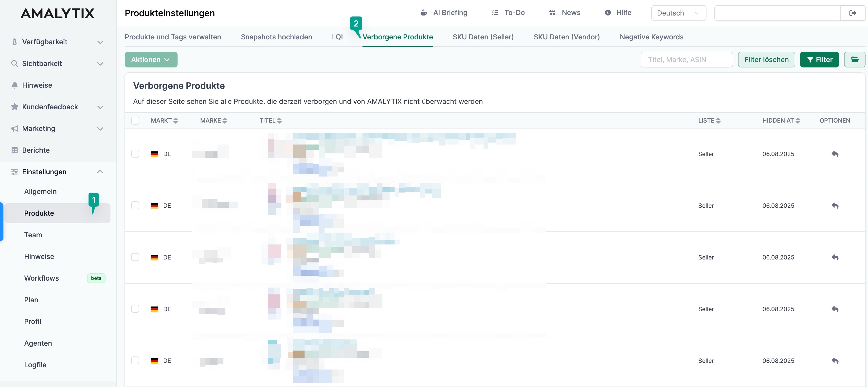The image size is (868, 387).
Task: Open the SKU Daten (Vendor) tab
Action: 566,37
